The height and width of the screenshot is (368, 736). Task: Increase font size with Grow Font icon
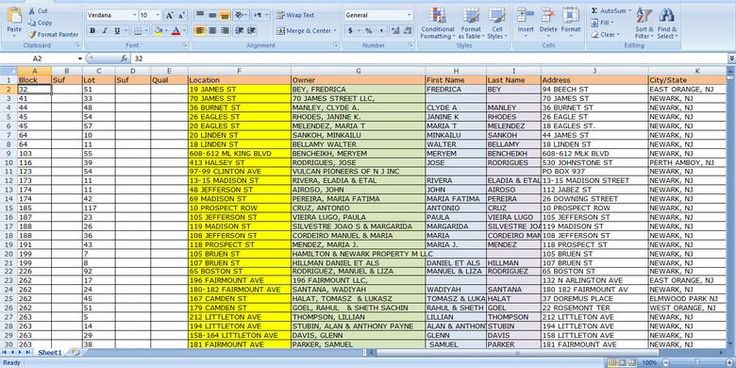click(169, 15)
